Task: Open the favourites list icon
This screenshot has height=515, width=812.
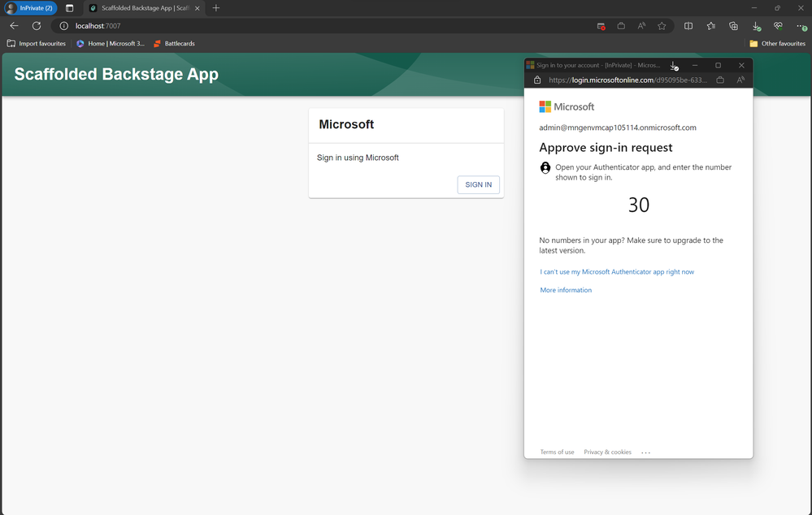Action: (710, 26)
